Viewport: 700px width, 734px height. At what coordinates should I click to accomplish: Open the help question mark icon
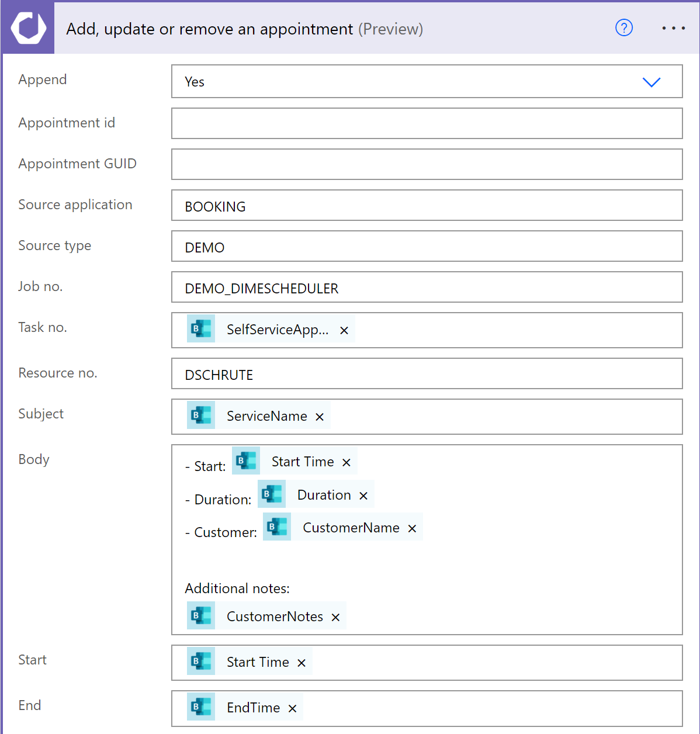[x=624, y=27]
